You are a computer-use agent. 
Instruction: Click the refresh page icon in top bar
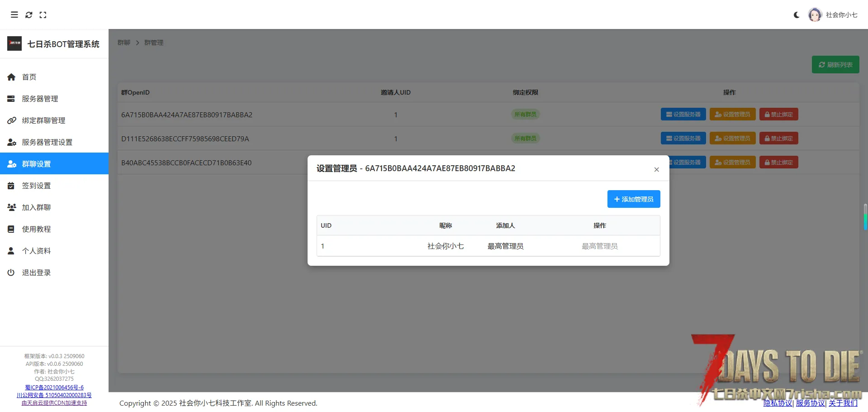click(x=29, y=15)
